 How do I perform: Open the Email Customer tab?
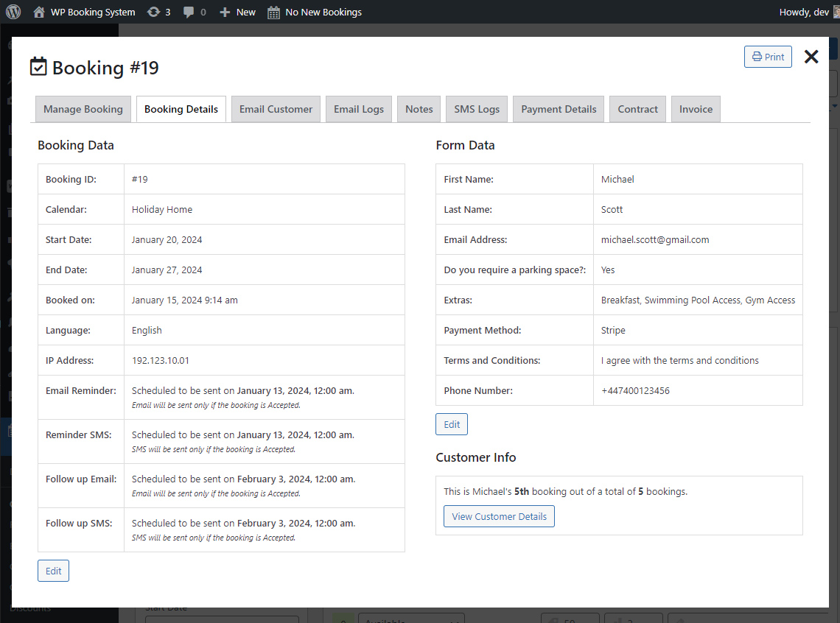[276, 108]
